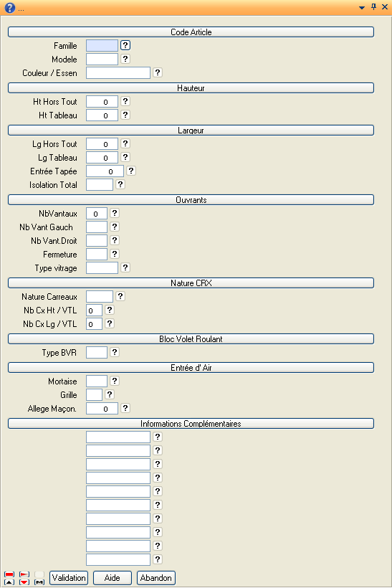Click the Ouvrants section header
The image size is (392, 588).
click(191, 200)
